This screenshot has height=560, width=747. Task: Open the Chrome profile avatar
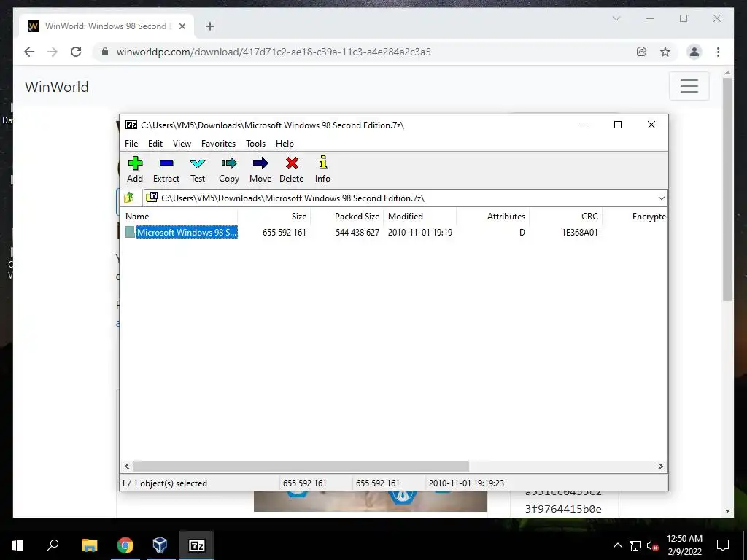pyautogui.click(x=694, y=52)
